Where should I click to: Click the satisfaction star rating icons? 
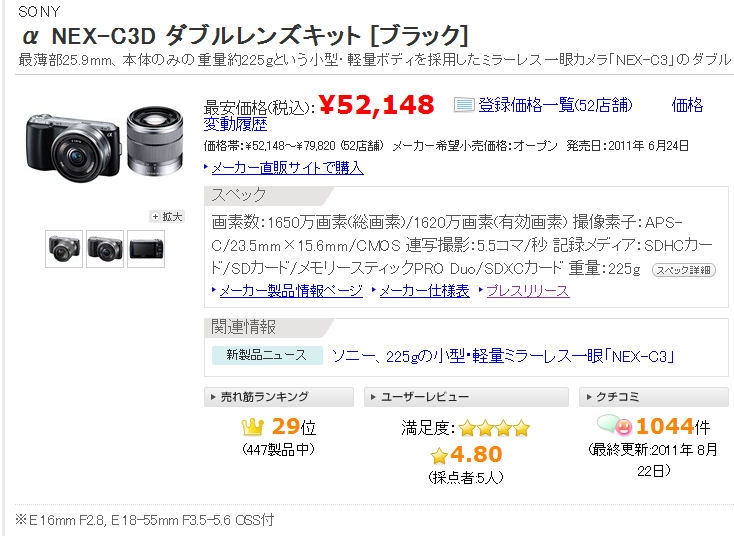(x=494, y=428)
